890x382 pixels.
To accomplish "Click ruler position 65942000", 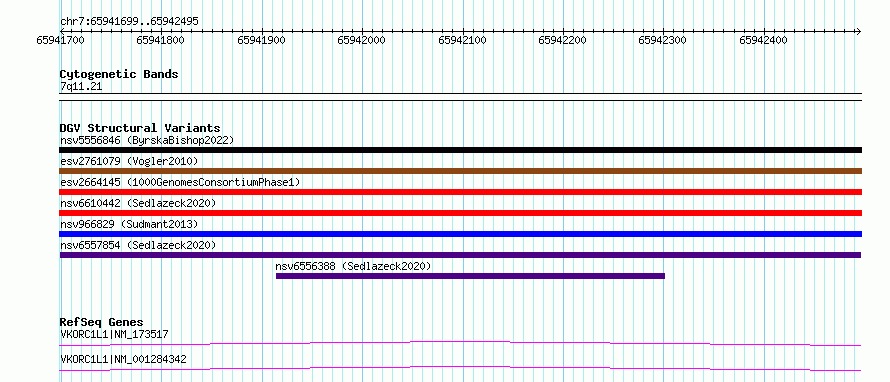I will 362,40.
